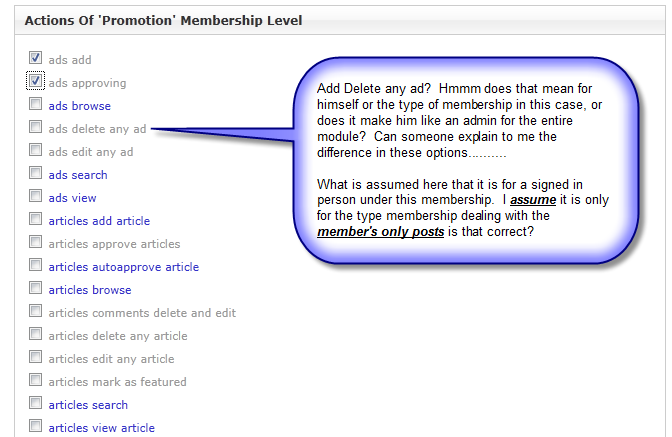Open the 'articles autoapprove article' link
This screenshot has width=672, height=437.
[x=123, y=267]
